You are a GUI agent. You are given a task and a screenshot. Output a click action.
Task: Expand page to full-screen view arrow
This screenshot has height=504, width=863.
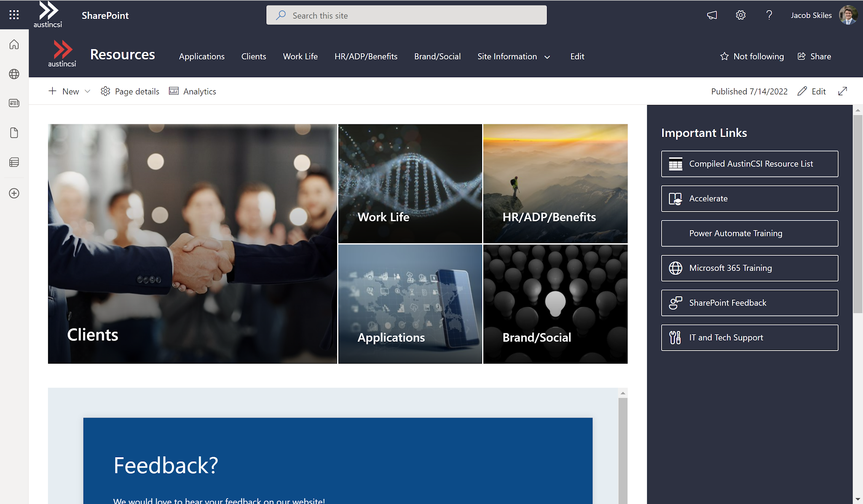[842, 91]
